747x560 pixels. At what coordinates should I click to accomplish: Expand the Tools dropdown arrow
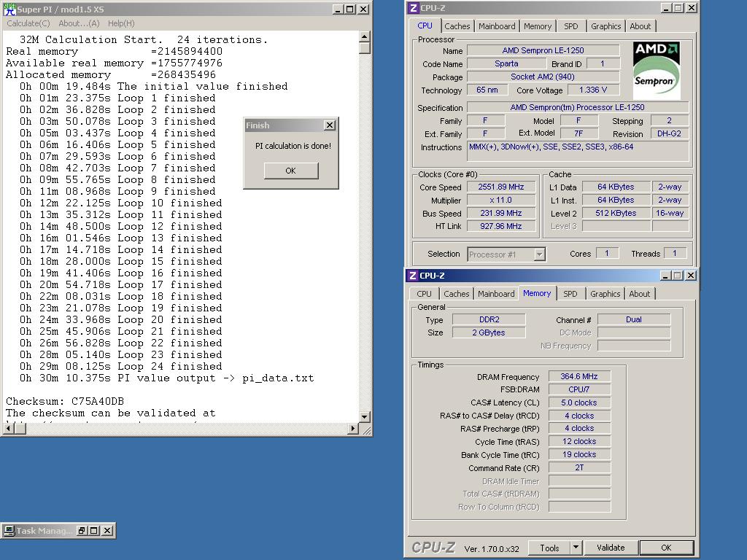coord(576,548)
